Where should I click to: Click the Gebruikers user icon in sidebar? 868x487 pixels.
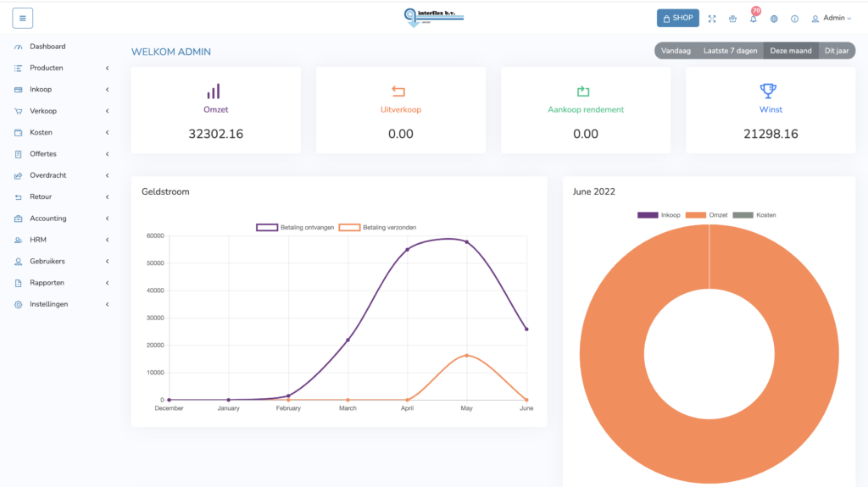[x=19, y=262]
